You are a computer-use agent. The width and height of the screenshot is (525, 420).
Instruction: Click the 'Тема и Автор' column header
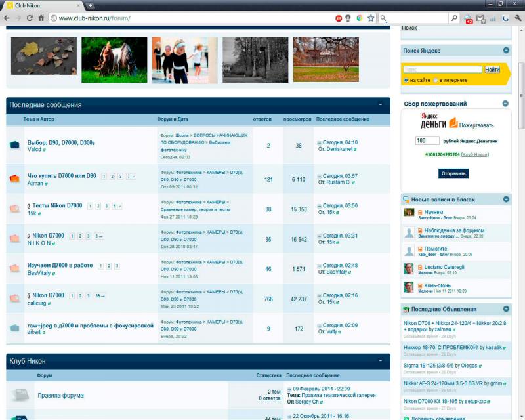[39, 119]
